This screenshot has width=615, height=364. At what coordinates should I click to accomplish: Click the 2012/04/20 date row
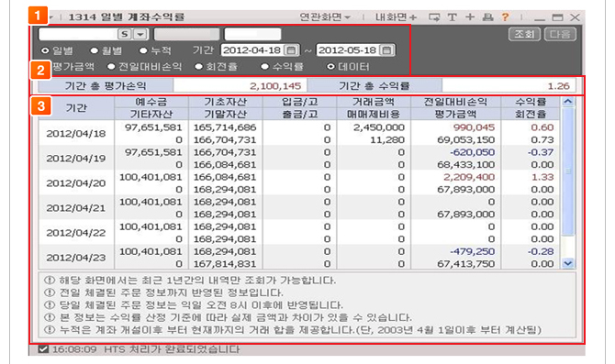click(76, 183)
